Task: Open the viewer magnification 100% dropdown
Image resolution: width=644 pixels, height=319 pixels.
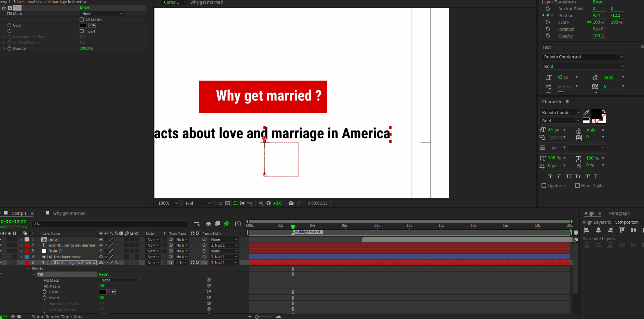Action: tap(168, 203)
